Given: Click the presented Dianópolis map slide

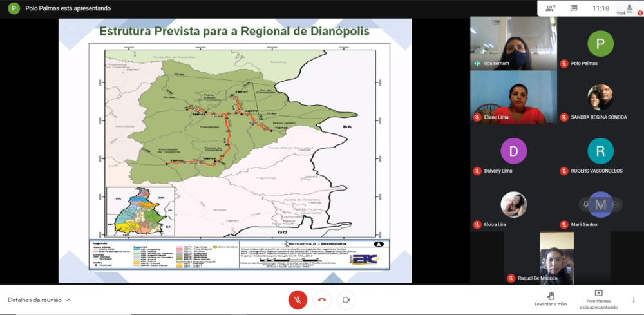Looking at the screenshot, I should 235,151.
